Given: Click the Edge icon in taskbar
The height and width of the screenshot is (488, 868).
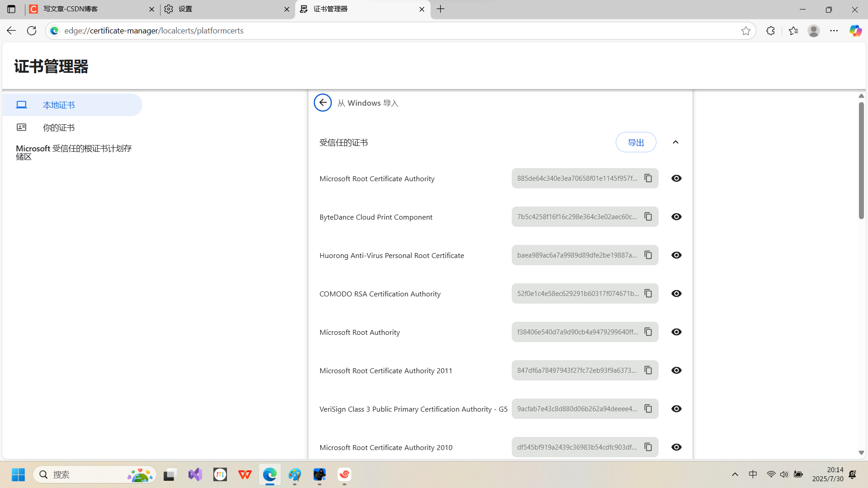Looking at the screenshot, I should tap(270, 474).
